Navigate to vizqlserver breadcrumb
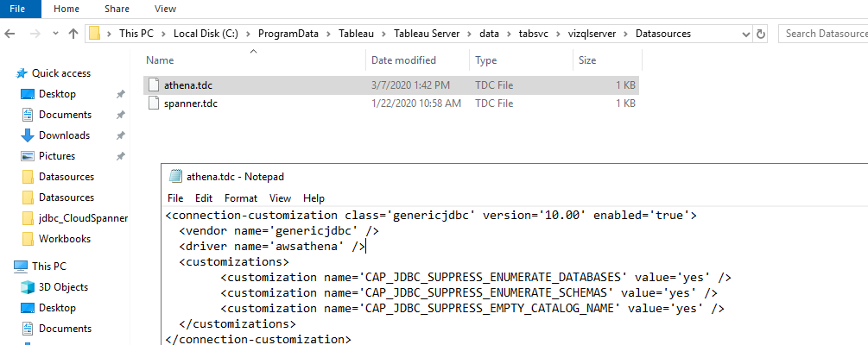Viewport: 868px width, 345px height. [592, 34]
